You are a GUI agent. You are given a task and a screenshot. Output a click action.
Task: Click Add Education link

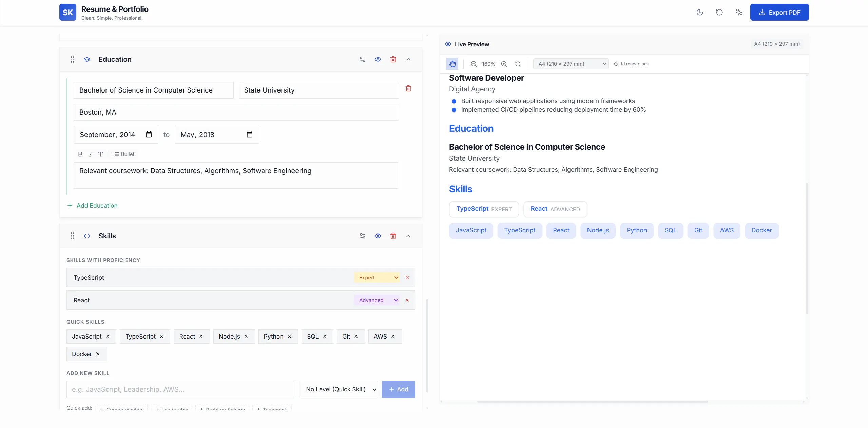coord(92,206)
